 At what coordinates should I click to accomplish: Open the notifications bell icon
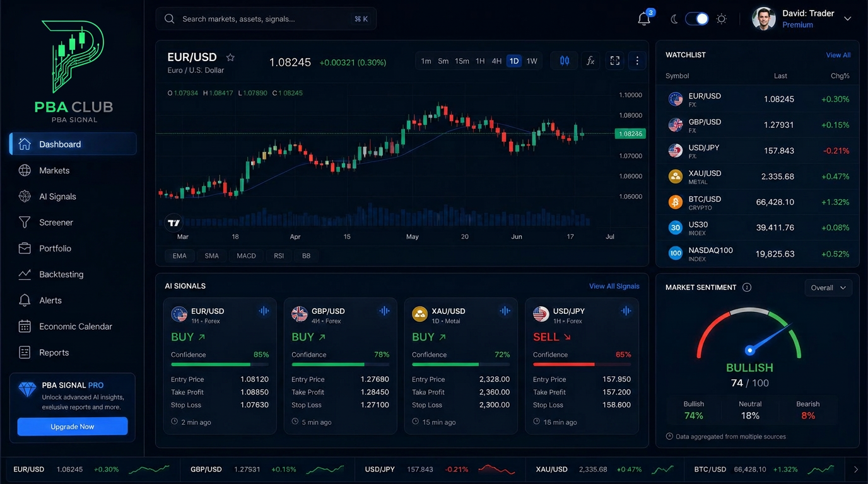[x=644, y=19]
